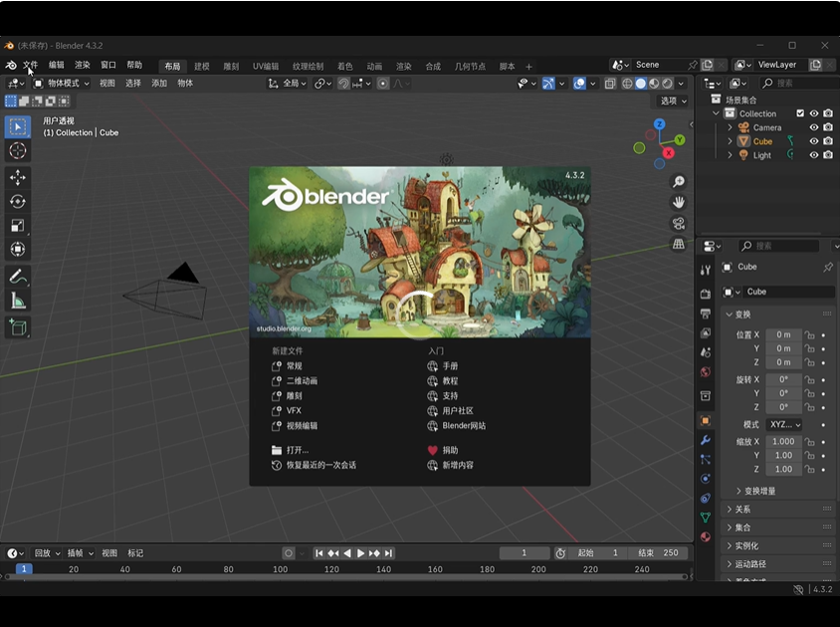The height and width of the screenshot is (627, 840).
Task: Toggle camera view icon in viewport
Action: [x=679, y=224]
